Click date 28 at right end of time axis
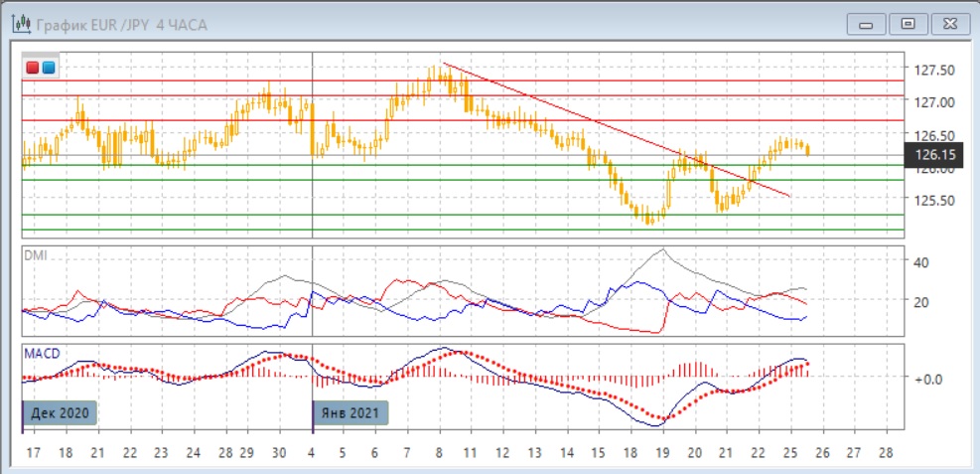 click(x=885, y=451)
